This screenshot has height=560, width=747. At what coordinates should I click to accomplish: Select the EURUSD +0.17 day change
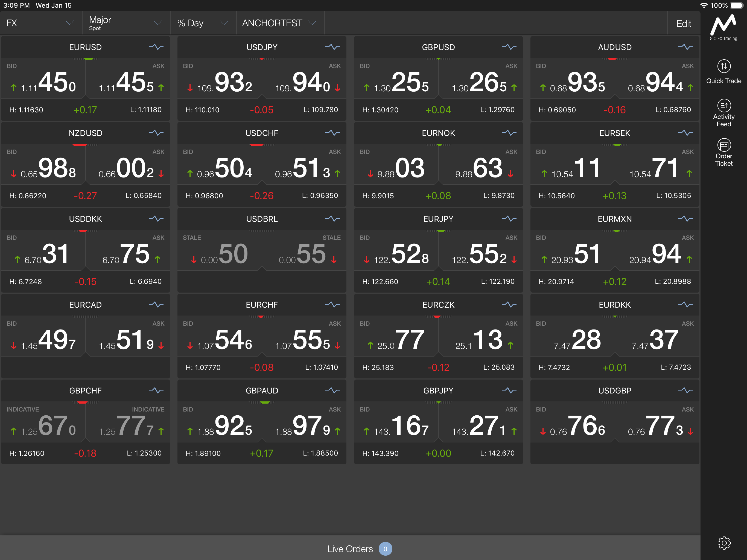click(x=85, y=110)
